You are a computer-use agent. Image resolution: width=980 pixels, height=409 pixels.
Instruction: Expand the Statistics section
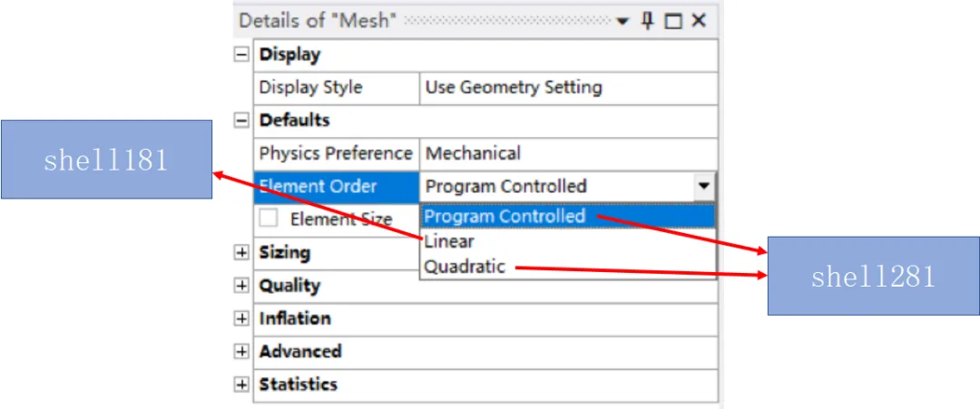240,384
